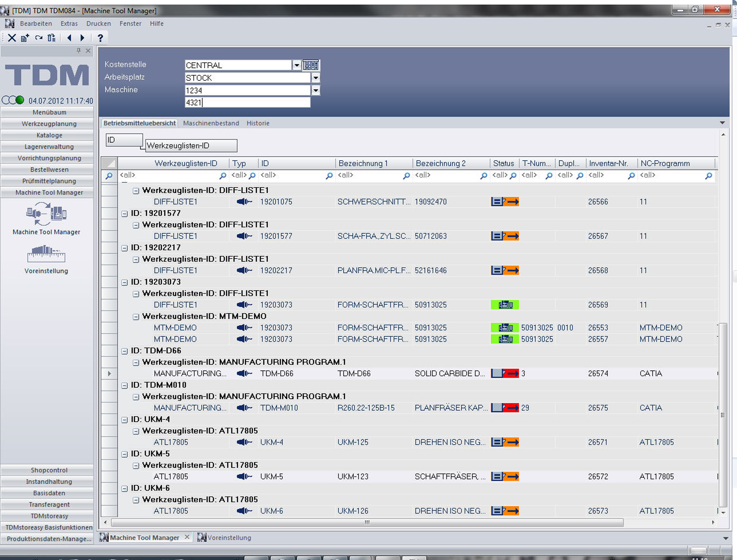This screenshot has height=560, width=737.
Task: Switch to the Maschinenbestand tab
Action: [211, 123]
